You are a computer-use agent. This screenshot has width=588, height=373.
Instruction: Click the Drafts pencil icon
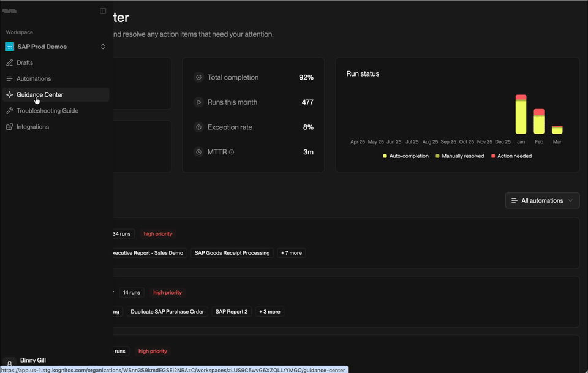click(x=9, y=62)
